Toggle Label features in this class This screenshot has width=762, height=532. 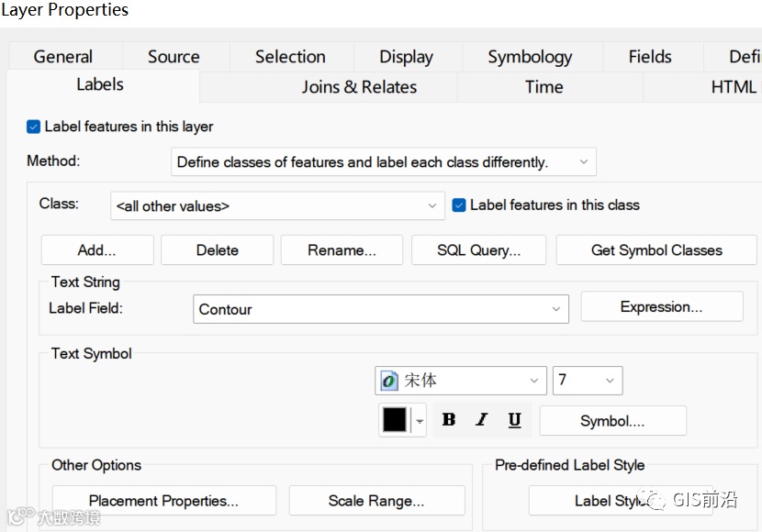coord(460,205)
